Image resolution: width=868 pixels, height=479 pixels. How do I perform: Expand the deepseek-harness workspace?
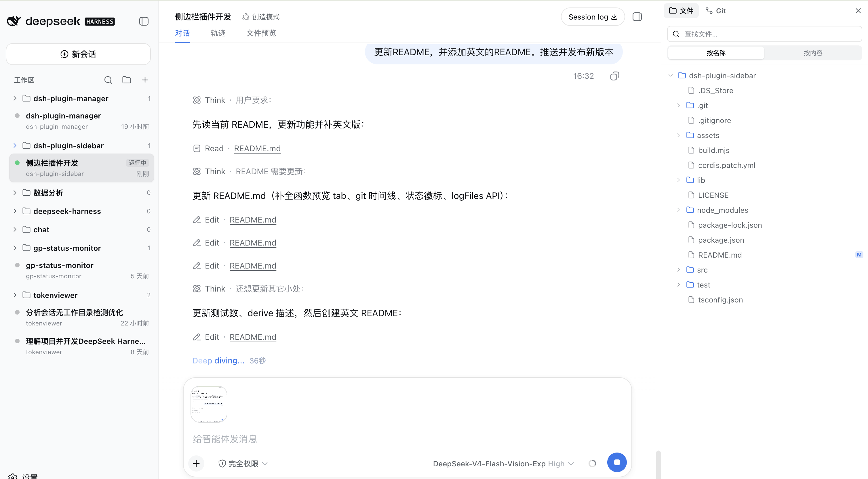point(15,211)
